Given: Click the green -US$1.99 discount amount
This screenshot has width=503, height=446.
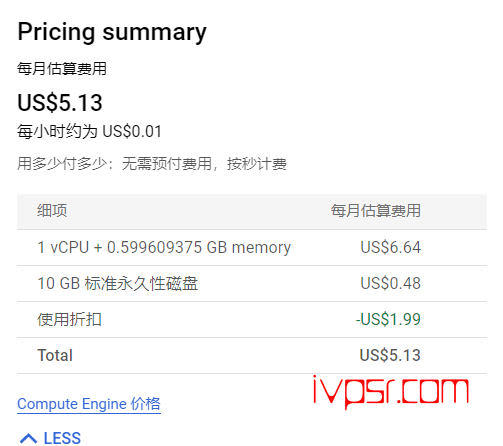Looking at the screenshot, I should (388, 319).
